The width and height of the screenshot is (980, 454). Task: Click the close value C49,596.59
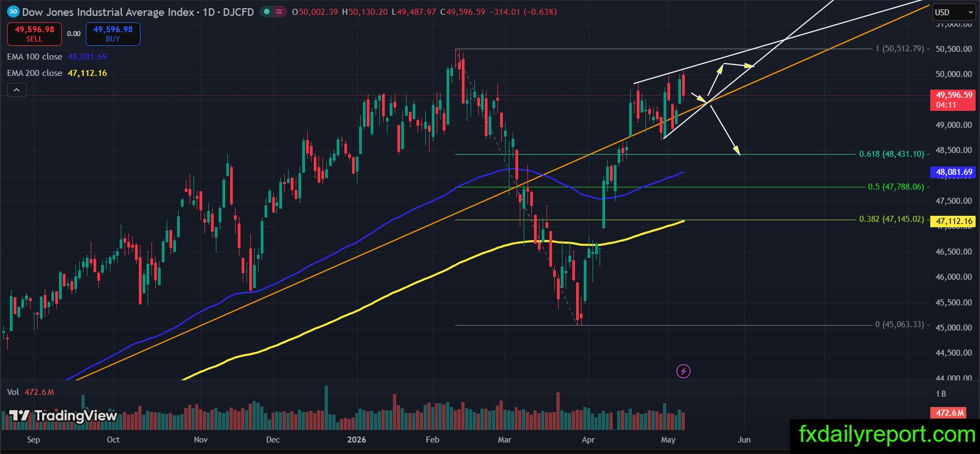(x=462, y=12)
